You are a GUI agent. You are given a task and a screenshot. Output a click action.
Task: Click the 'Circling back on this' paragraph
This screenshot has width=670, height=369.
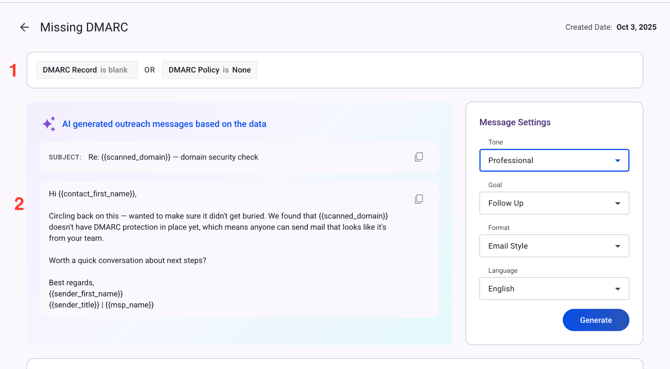218,227
